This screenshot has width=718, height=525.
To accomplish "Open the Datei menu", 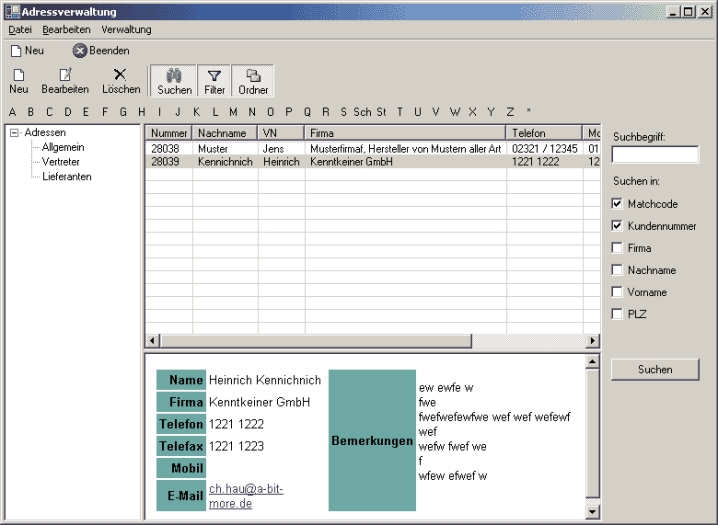I will (x=20, y=30).
